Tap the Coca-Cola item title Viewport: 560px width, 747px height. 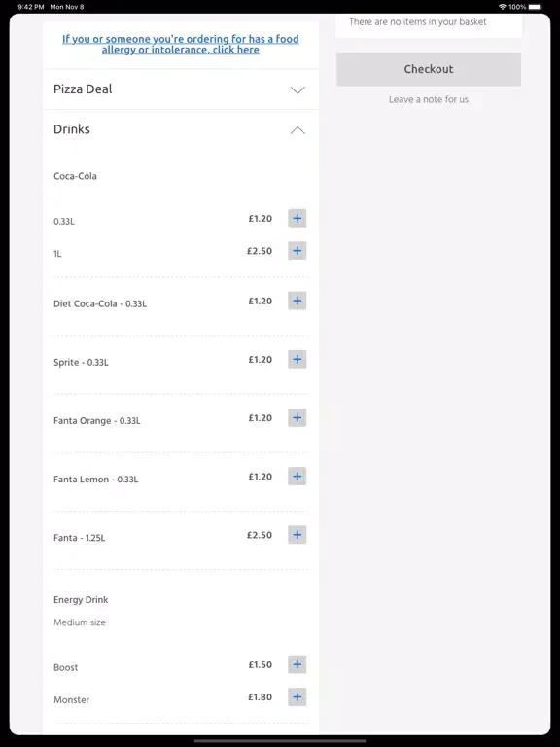tap(75, 176)
